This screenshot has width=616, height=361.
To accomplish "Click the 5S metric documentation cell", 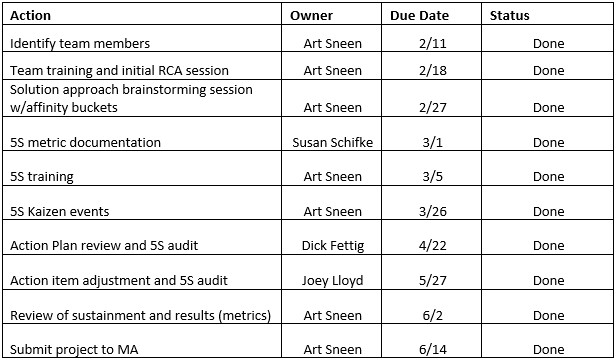I will [x=142, y=134].
